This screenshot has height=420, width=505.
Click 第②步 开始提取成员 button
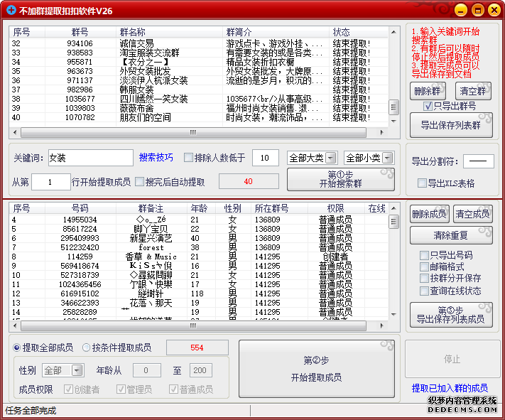317,369
